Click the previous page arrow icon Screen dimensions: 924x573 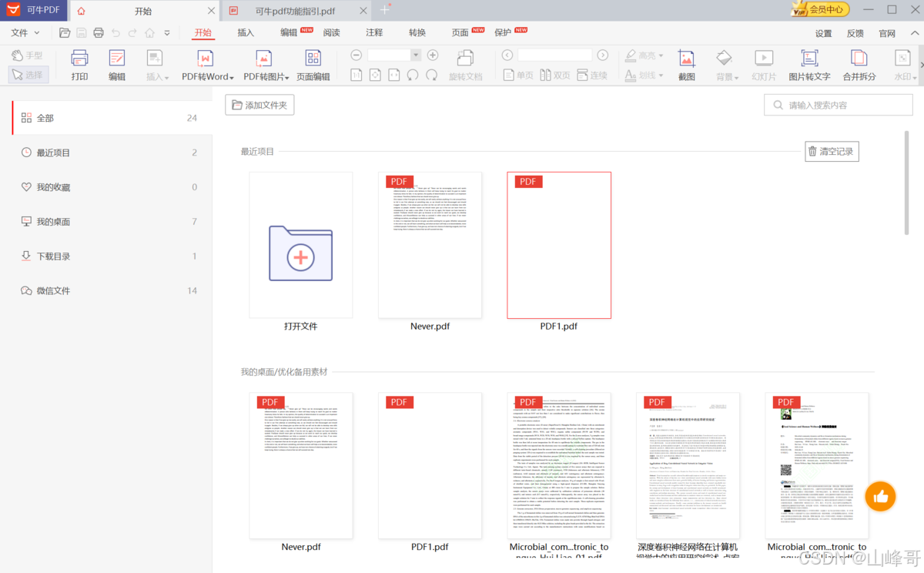point(507,55)
